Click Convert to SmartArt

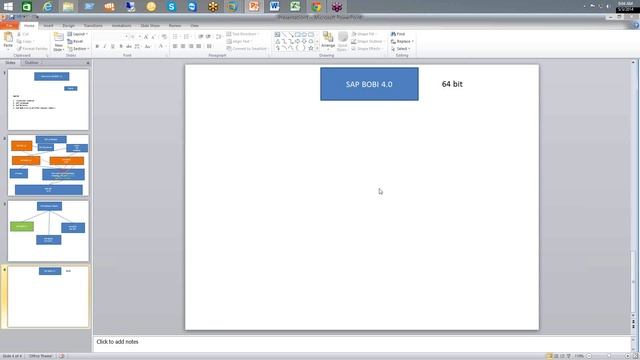pos(247,49)
